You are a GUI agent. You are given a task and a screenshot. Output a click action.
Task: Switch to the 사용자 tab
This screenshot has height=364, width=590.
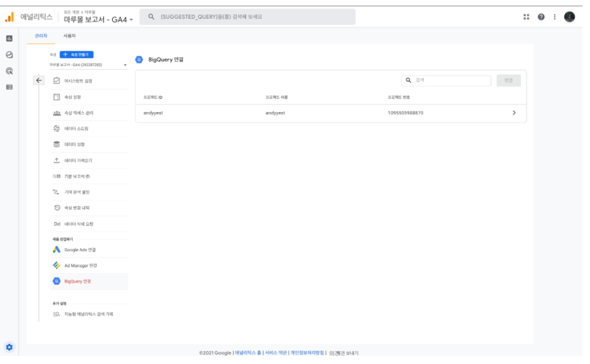click(x=69, y=35)
